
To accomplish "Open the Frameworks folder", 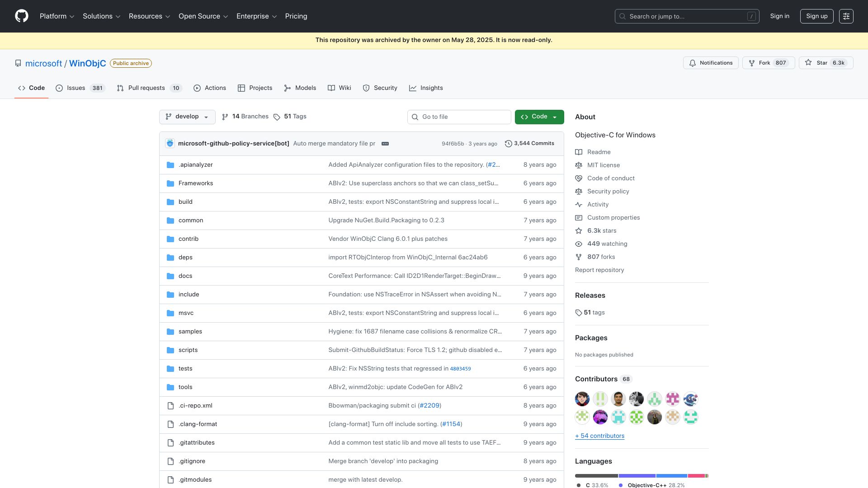I will pos(196,183).
